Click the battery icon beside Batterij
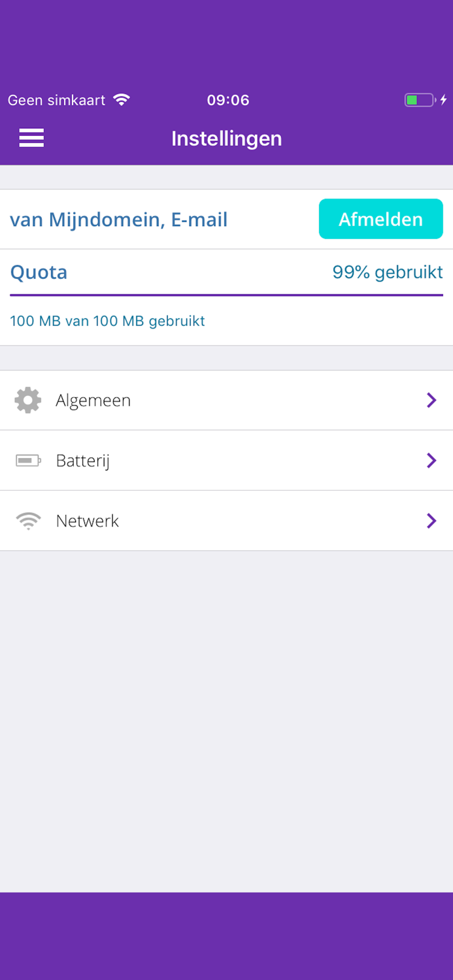The image size is (453, 980). (28, 461)
